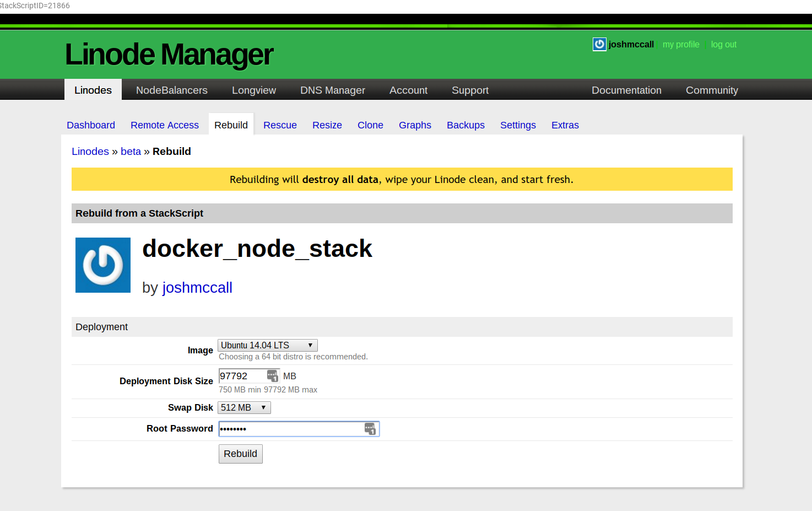Open my profile settings
Screen dimensions: 812x511
coord(681,44)
